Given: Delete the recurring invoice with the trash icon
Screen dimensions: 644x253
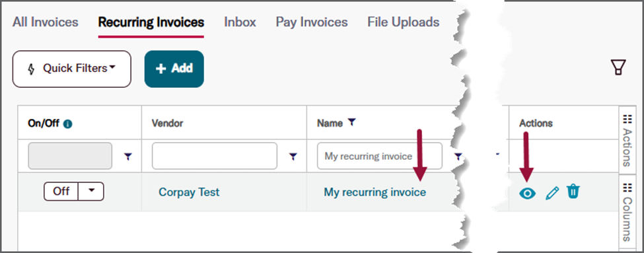Looking at the screenshot, I should click(573, 192).
